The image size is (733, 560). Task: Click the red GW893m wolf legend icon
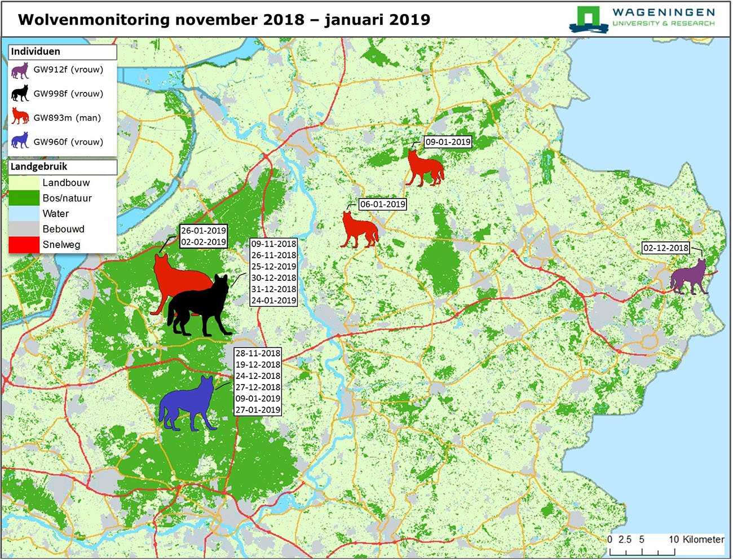pyautogui.click(x=20, y=117)
